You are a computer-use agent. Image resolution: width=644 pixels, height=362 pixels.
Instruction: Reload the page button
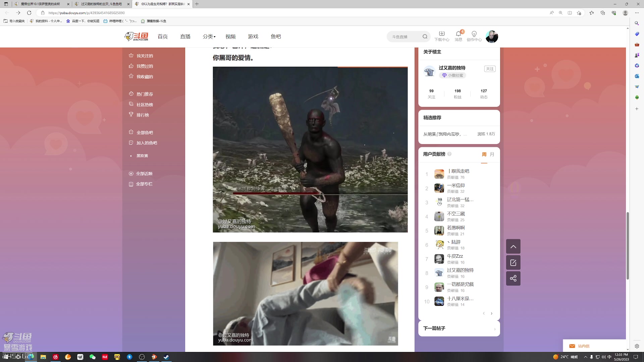(x=29, y=13)
